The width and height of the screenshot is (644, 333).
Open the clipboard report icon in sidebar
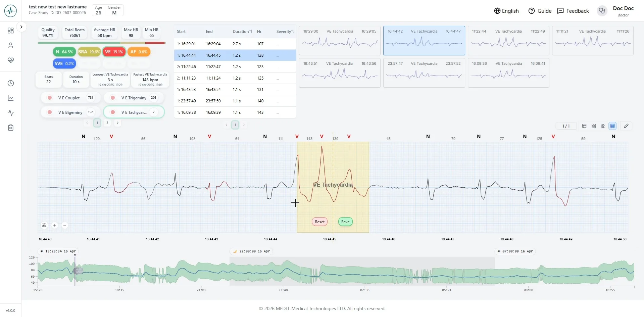pos(11,128)
